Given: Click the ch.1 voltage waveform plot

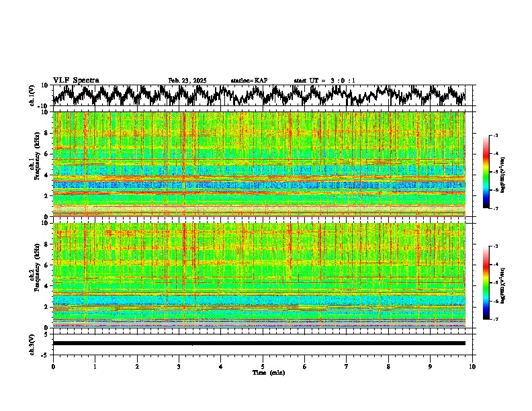Looking at the screenshot, I should (x=259, y=95).
